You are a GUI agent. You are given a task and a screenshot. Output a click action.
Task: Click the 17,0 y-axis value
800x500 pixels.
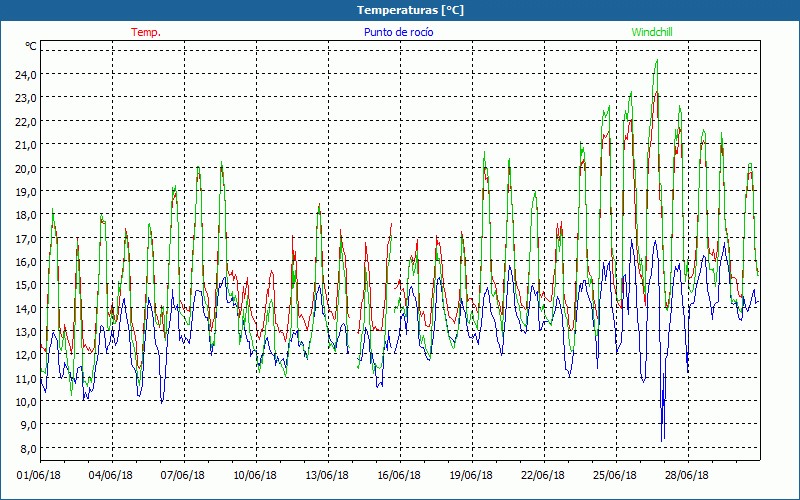(26, 238)
